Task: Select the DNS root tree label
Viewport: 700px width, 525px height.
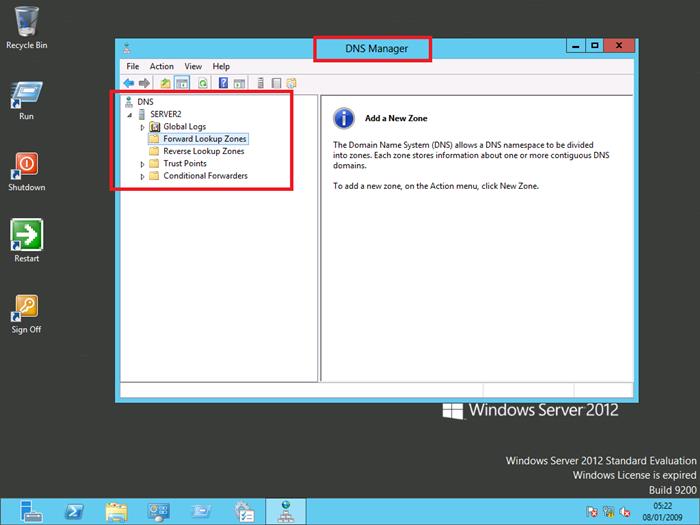Action: (146, 102)
